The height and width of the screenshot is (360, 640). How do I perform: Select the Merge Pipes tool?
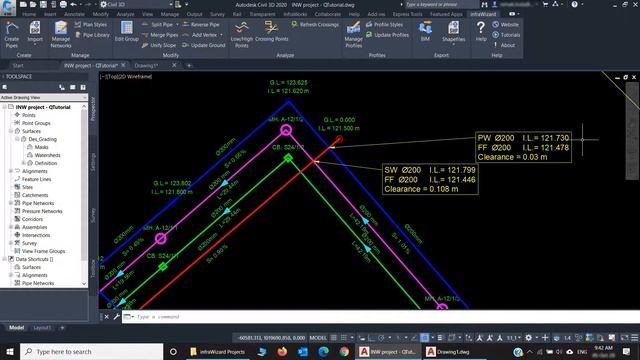point(160,35)
